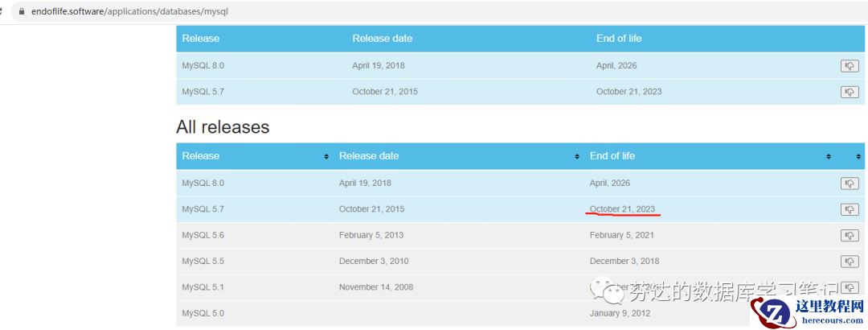
Task: Hit the thumbs-down icon in MySQL 5.5 row
Action: point(850,262)
